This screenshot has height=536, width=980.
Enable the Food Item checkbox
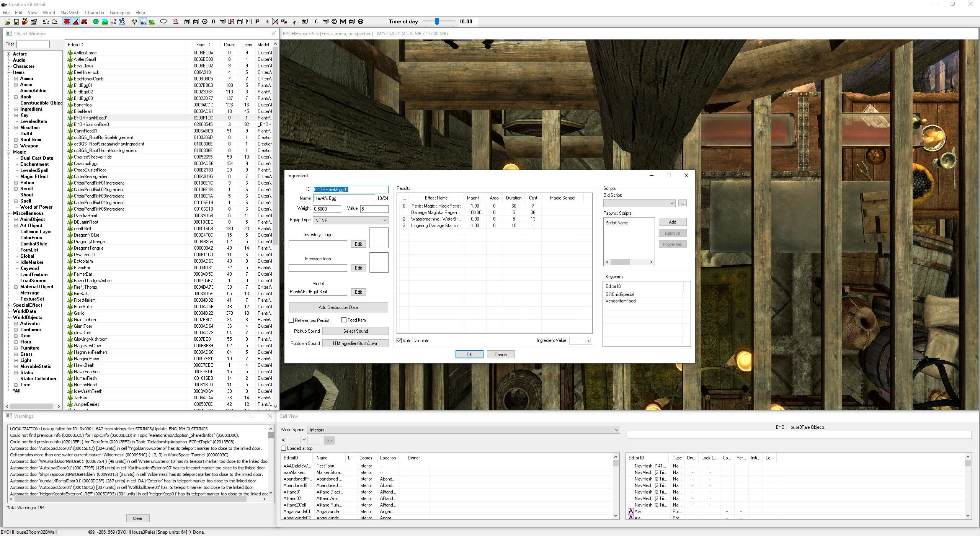coord(345,320)
